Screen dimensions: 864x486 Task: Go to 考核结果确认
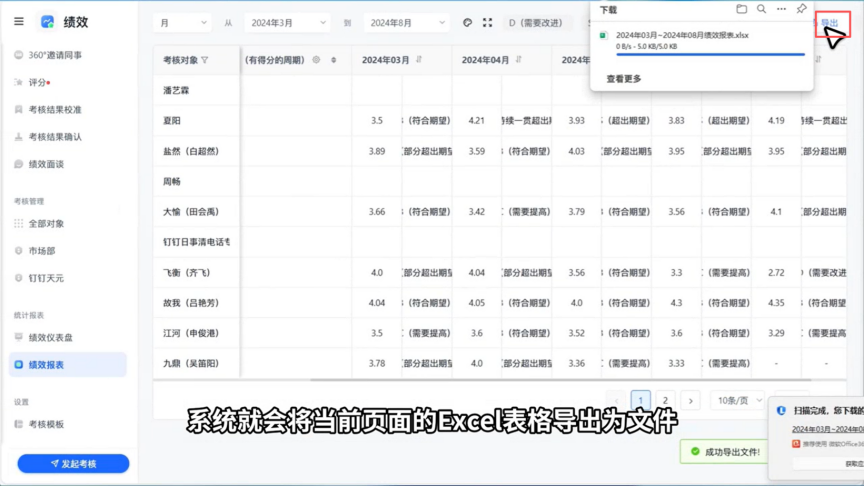[x=55, y=137]
